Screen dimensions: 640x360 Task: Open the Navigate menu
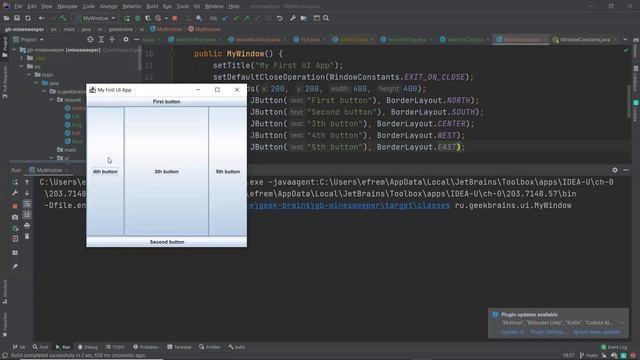(67, 7)
